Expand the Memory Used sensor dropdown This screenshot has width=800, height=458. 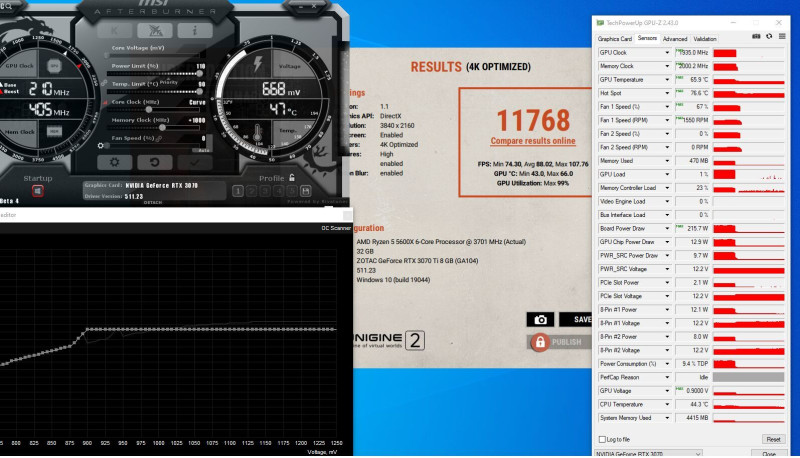(667, 161)
